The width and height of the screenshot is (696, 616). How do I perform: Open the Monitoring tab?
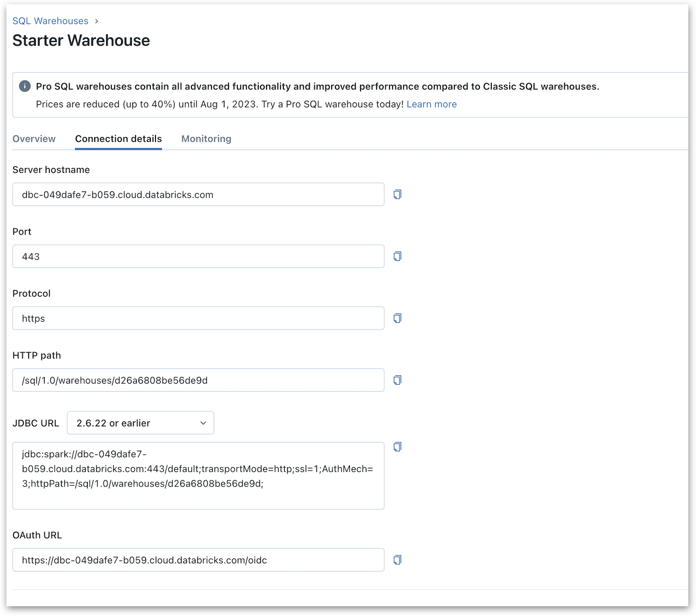coord(206,139)
